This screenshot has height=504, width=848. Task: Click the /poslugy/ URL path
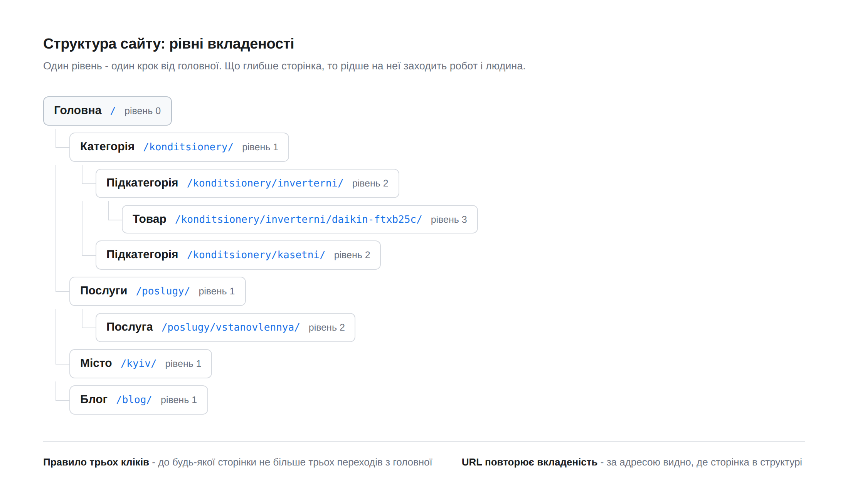pos(163,291)
